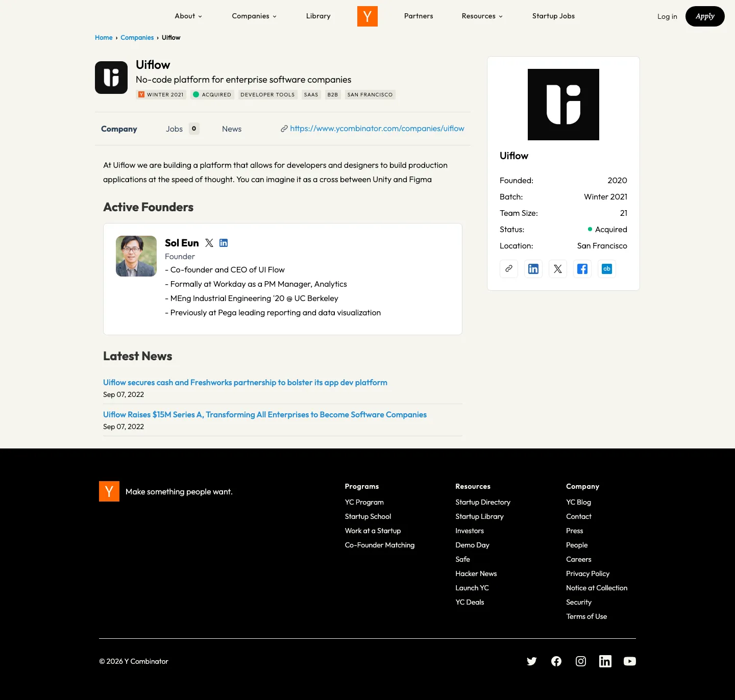Click the footer YouTube icon
Image resolution: width=735 pixels, height=700 pixels.
(630, 661)
